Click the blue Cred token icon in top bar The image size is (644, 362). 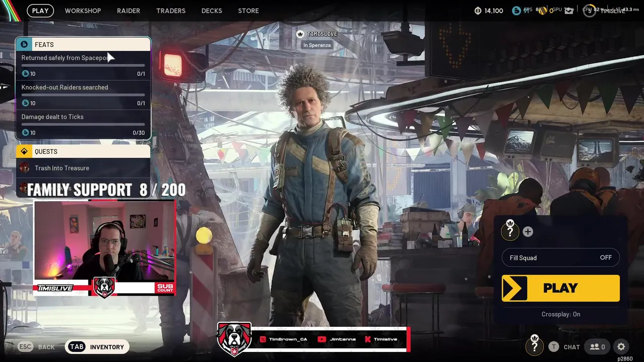[516, 11]
